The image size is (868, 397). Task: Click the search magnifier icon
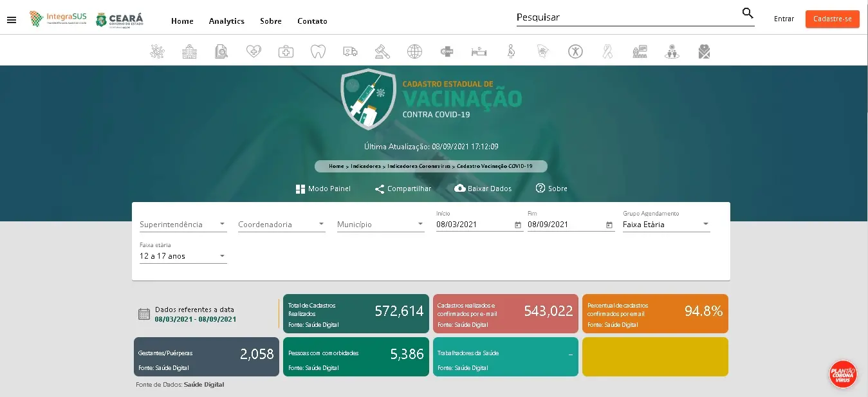click(747, 14)
